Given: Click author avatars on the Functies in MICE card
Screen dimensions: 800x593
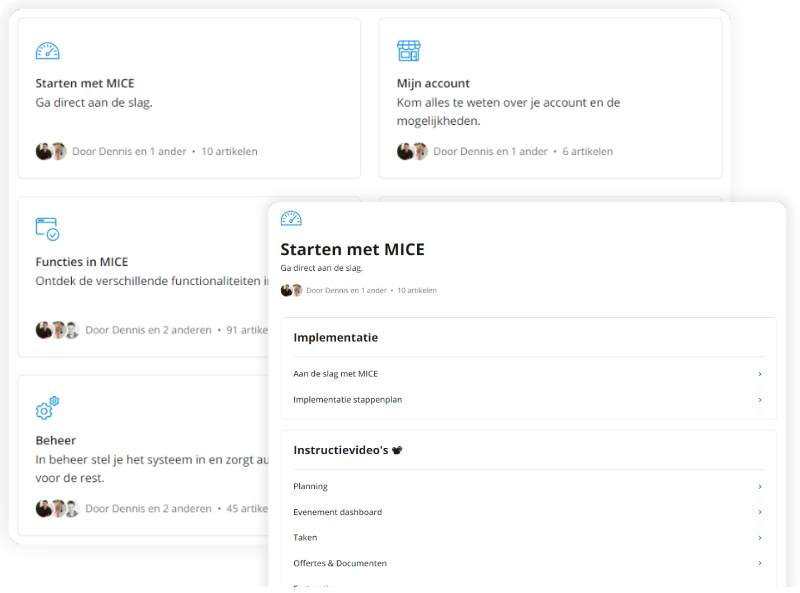Looking at the screenshot, I should [57, 330].
